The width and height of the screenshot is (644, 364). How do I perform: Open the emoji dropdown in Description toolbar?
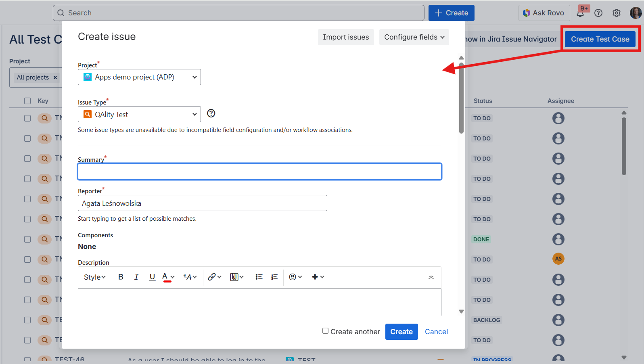(295, 277)
